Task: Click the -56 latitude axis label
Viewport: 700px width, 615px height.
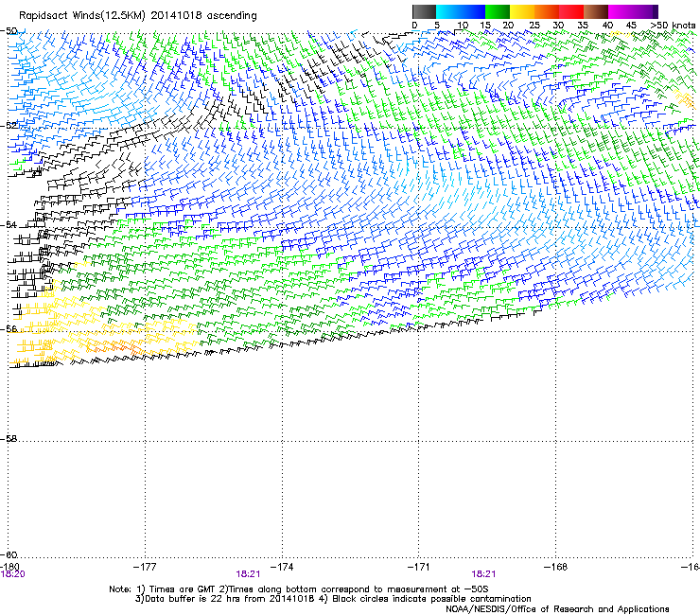Action: click(9, 328)
